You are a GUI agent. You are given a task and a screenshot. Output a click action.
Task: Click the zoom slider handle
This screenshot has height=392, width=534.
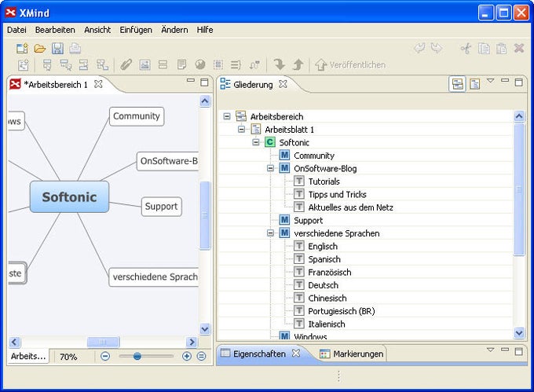click(x=137, y=356)
